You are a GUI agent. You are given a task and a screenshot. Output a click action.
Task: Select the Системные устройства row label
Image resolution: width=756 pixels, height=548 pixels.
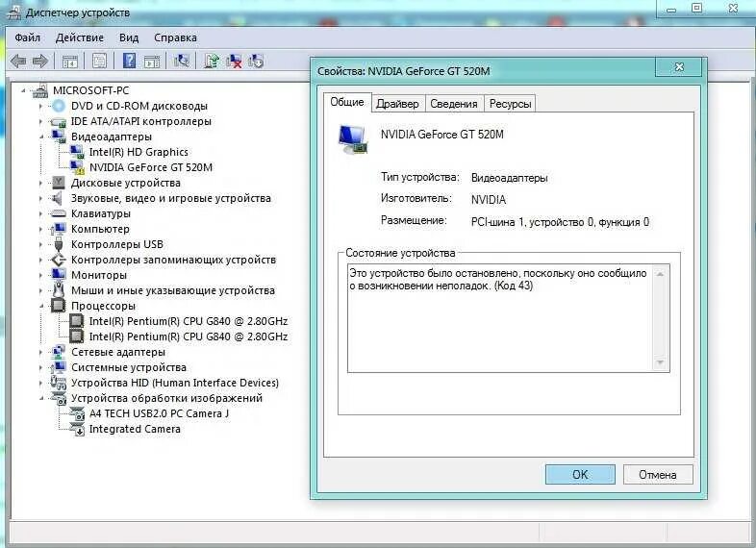(x=129, y=367)
